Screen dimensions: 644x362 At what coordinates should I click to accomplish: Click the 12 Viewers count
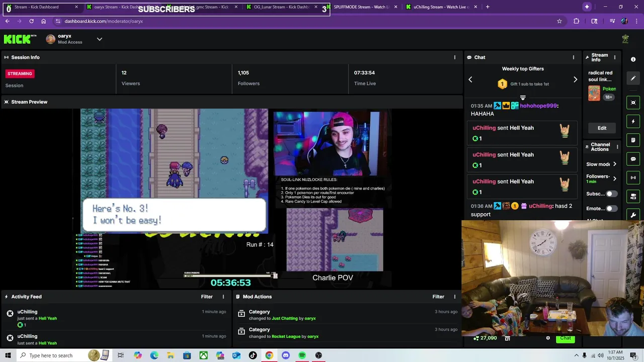pos(124,73)
